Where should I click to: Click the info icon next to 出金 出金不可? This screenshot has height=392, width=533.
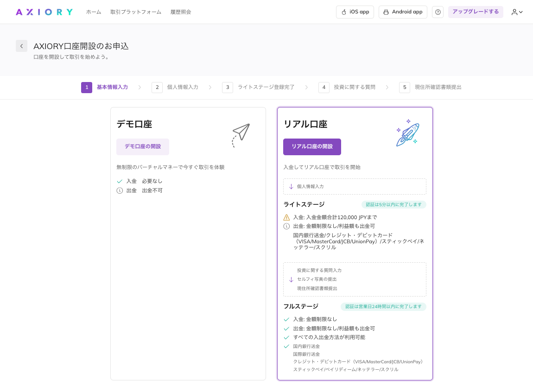pyautogui.click(x=120, y=190)
